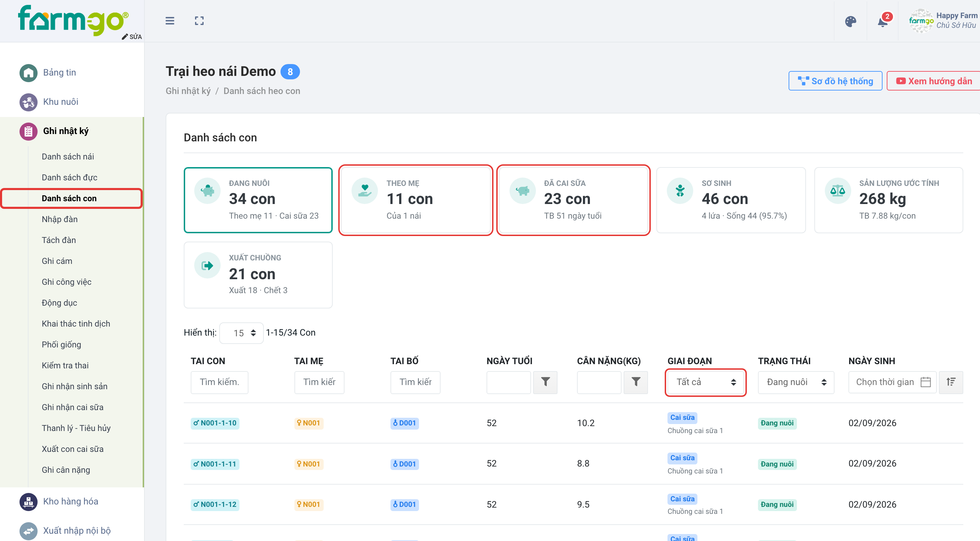The width and height of the screenshot is (980, 541).
Task: Click the Sơ đồ hệ thống button
Action: pos(835,81)
